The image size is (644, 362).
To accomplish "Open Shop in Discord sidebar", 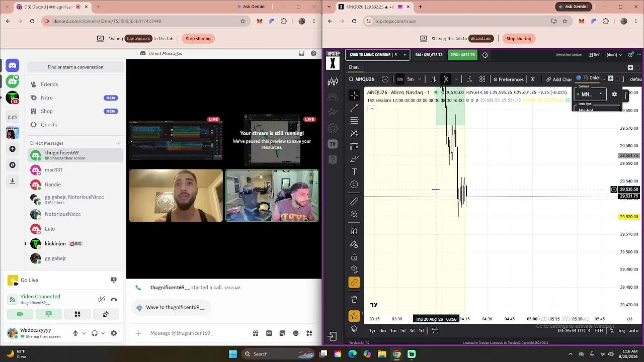I will (75, 111).
